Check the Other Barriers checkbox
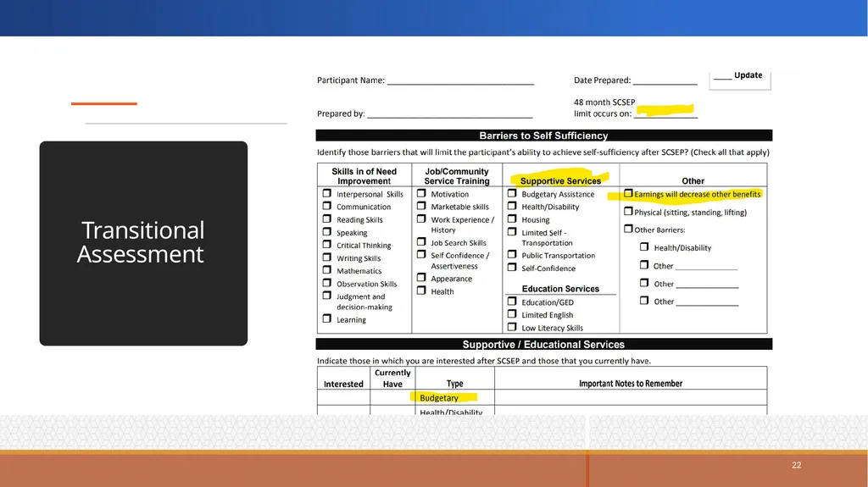868x487 pixels. [628, 229]
